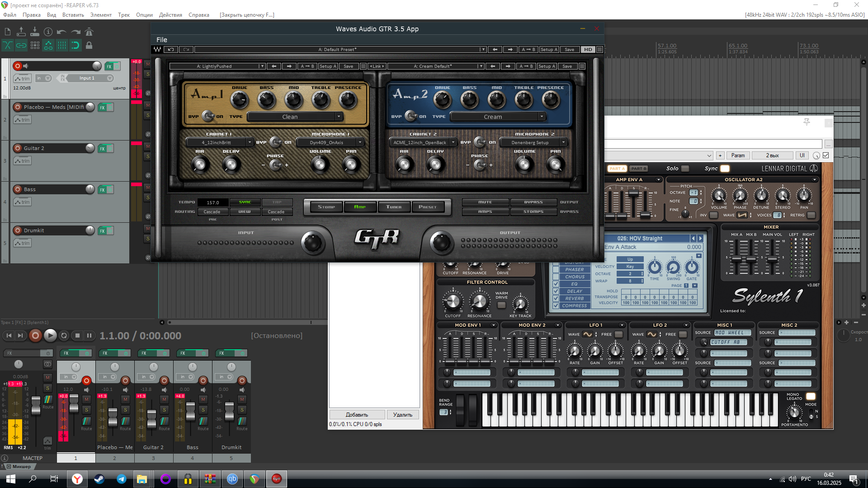Image resolution: width=868 pixels, height=488 pixels.
Task: Click the Open project upload-arrow icon
Action: (21, 32)
